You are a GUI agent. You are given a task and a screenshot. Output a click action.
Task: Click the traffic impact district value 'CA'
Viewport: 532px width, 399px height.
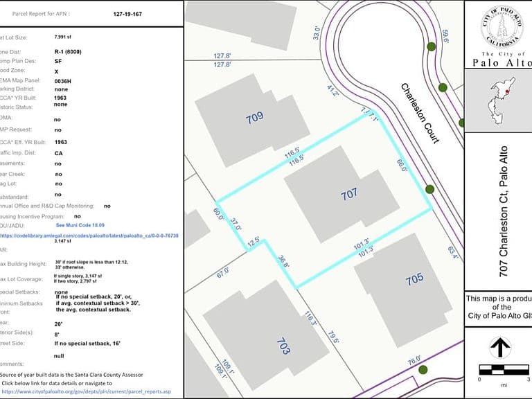click(x=58, y=153)
